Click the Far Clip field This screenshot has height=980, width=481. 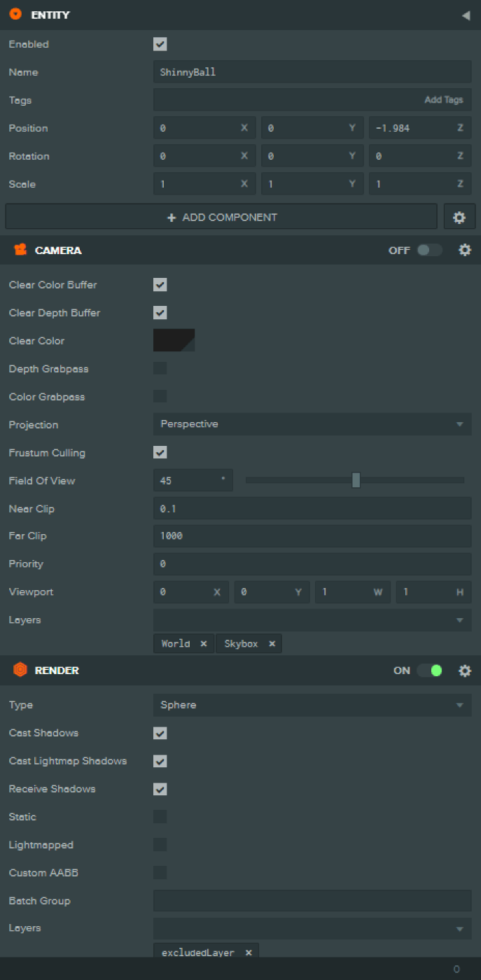[x=312, y=535]
